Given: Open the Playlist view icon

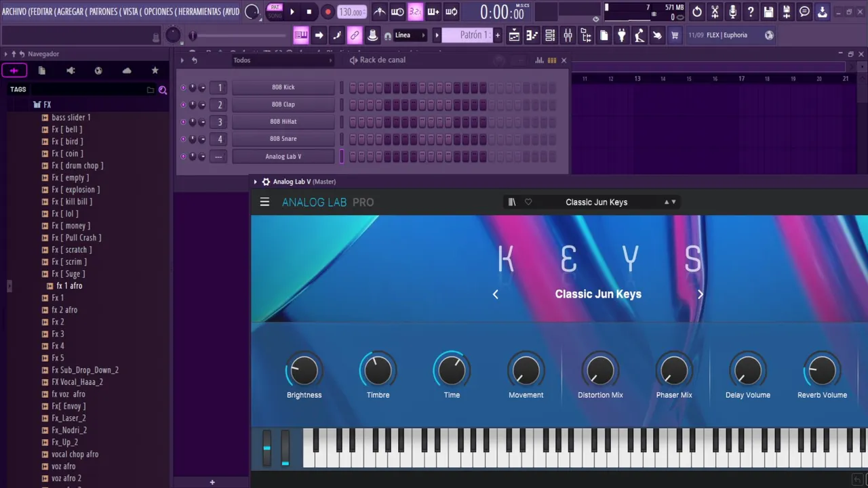Looking at the screenshot, I should [x=515, y=35].
